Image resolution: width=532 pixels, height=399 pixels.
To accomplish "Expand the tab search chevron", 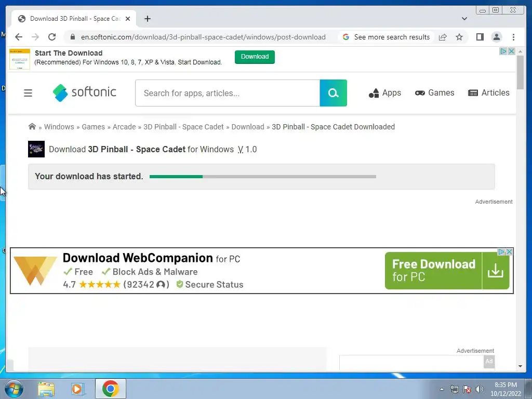I will point(464,19).
